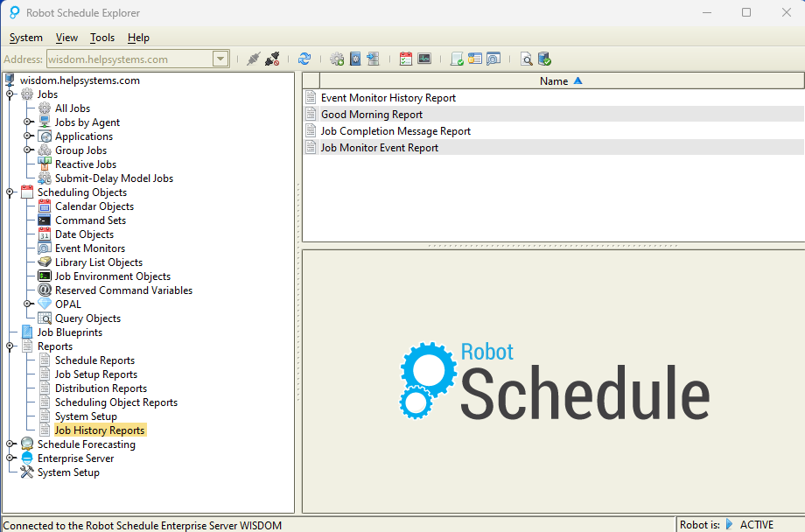Click the activity monitor screen toolbar icon

tap(424, 59)
